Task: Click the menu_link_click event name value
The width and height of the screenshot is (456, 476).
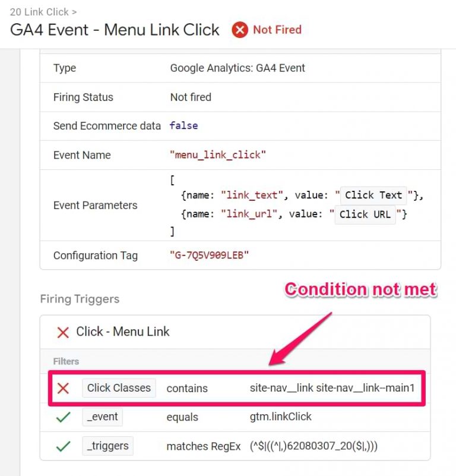Action: [x=218, y=155]
